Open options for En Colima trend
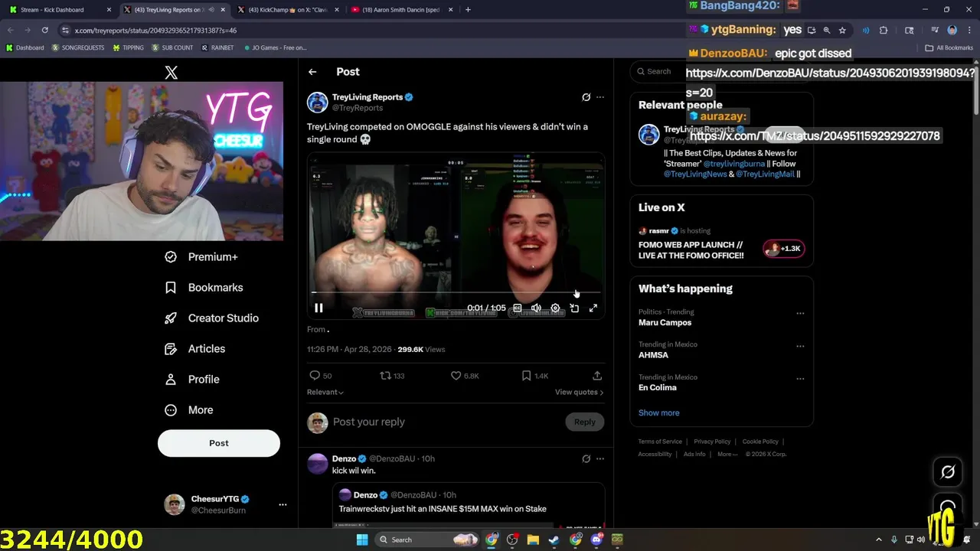This screenshot has height=551, width=980. point(800,379)
